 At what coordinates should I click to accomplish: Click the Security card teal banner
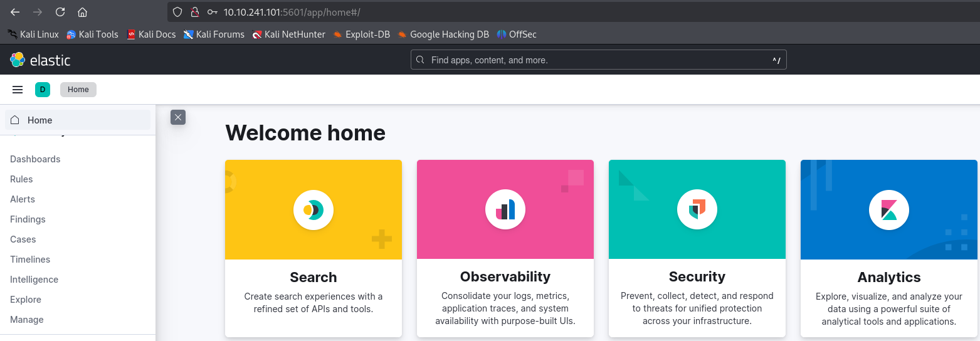pos(697,209)
